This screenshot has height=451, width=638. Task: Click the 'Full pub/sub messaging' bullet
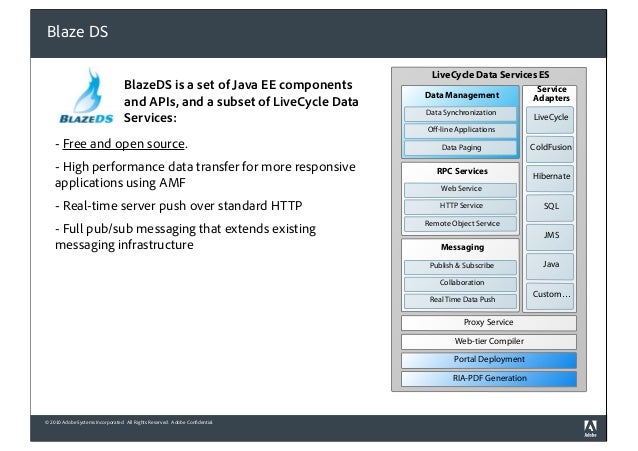[186, 236]
